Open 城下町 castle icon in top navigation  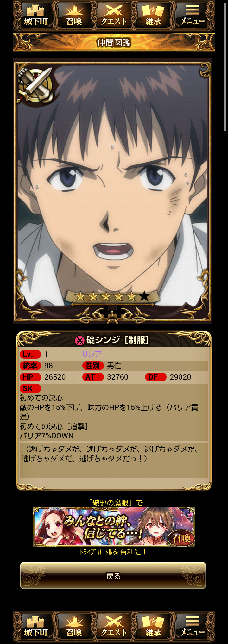pos(35,15)
